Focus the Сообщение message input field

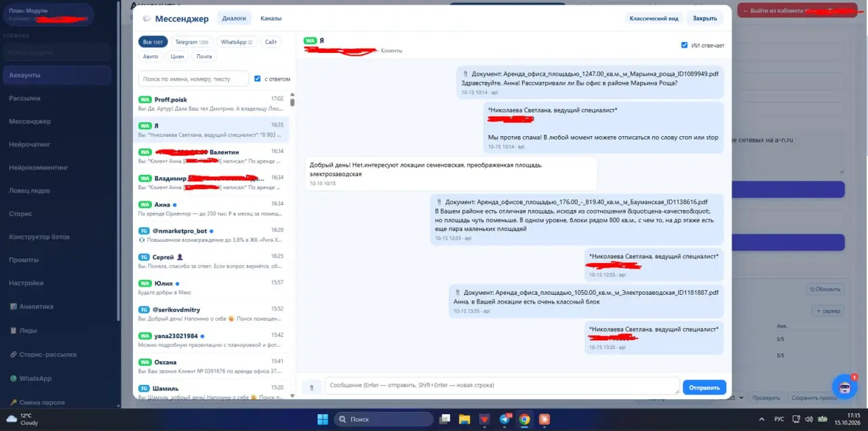tap(502, 386)
